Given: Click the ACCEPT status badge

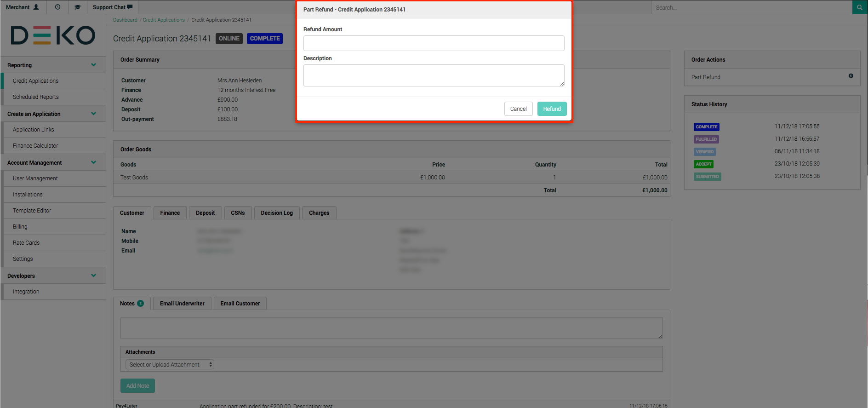Looking at the screenshot, I should point(703,164).
